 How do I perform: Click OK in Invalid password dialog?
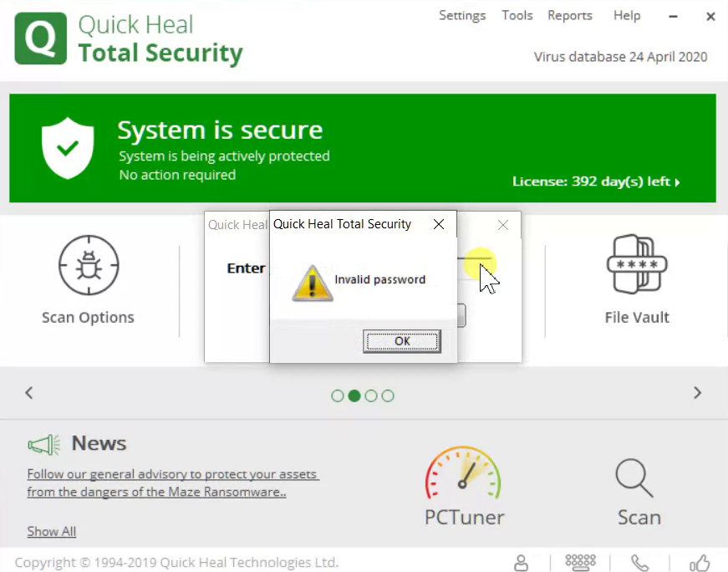tap(402, 341)
